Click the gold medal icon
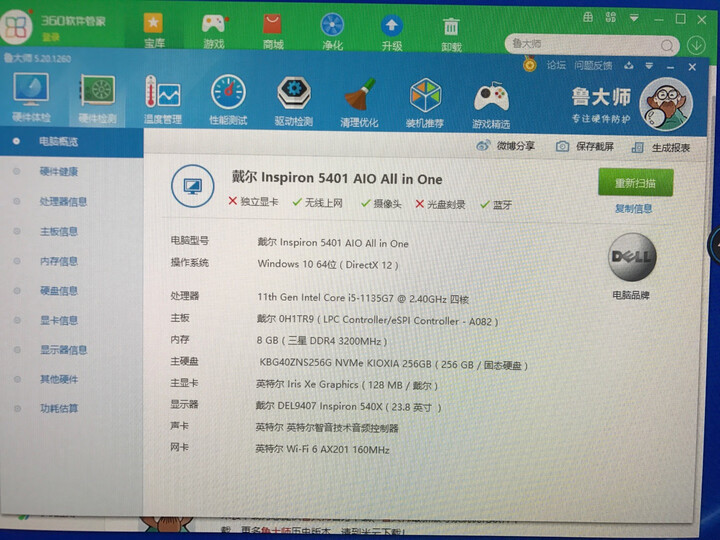The width and height of the screenshot is (720, 540). (x=529, y=64)
